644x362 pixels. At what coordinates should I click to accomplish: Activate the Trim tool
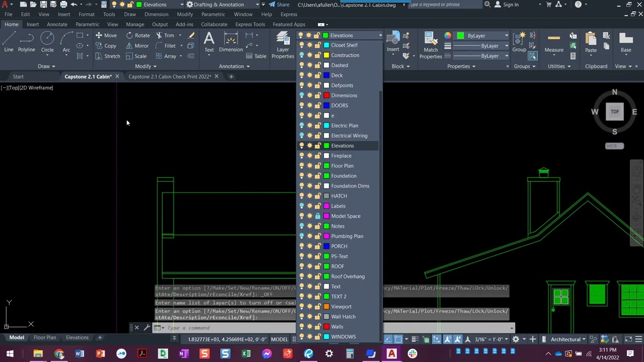[165, 35]
